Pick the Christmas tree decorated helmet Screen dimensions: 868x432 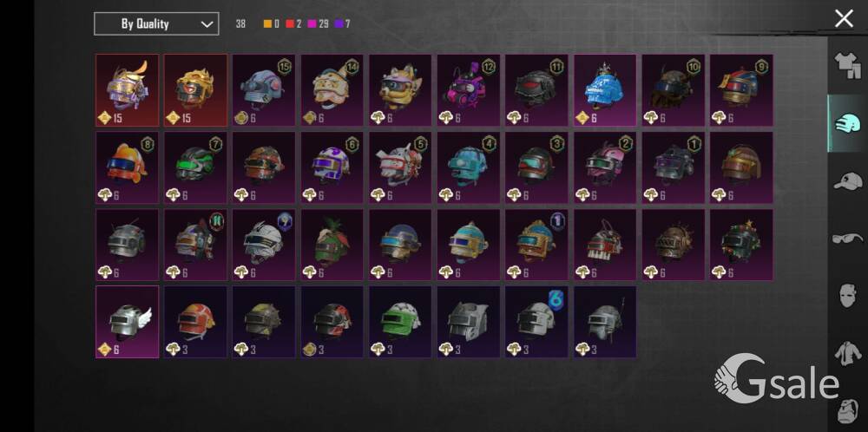point(742,245)
